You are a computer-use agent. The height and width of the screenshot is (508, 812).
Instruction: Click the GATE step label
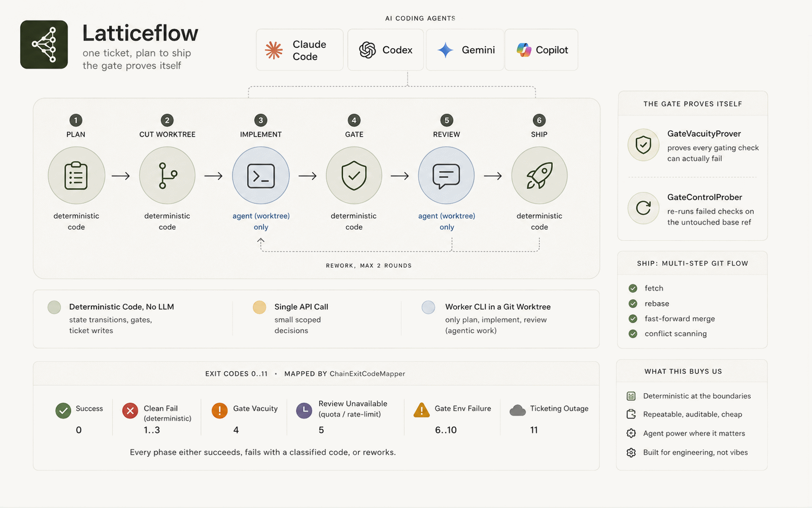coord(354,135)
